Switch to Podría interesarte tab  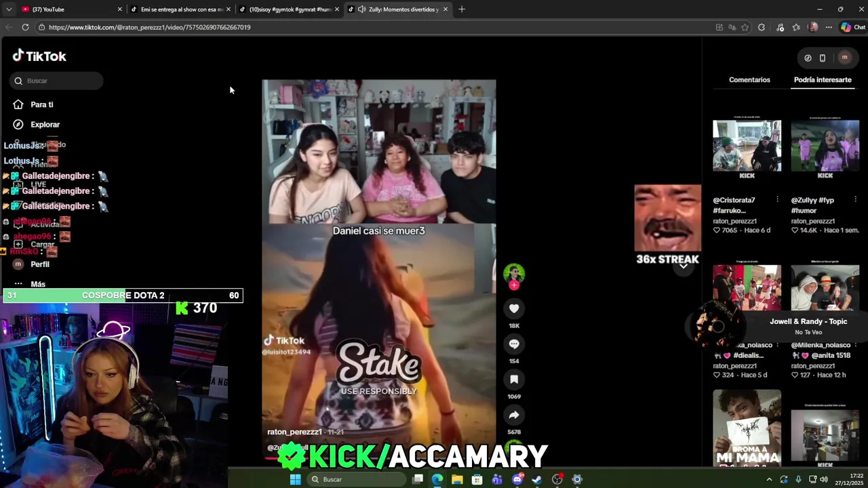(x=823, y=80)
